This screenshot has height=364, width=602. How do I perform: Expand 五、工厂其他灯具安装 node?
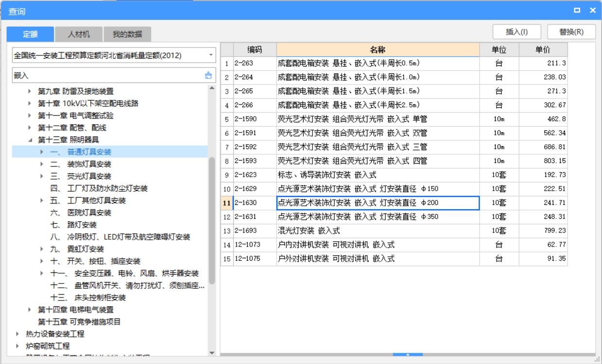(x=42, y=200)
